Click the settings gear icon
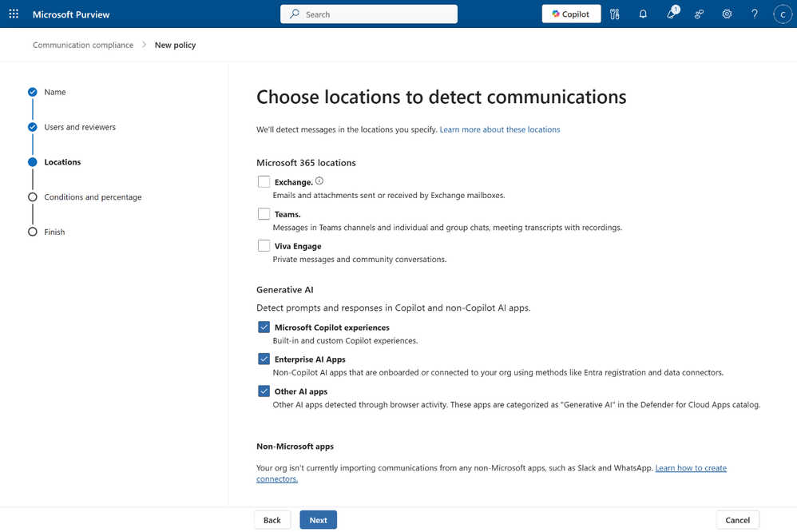797x532 pixels. click(x=727, y=14)
